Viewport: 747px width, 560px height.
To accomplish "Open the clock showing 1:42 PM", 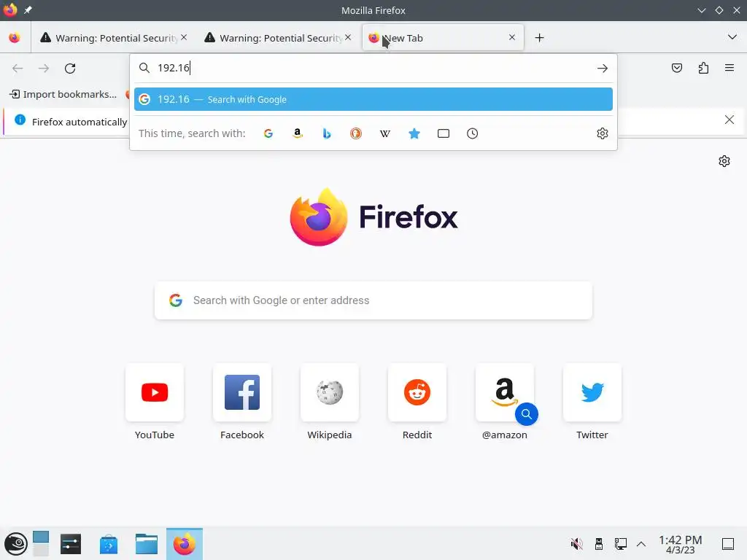I will tap(681, 544).
